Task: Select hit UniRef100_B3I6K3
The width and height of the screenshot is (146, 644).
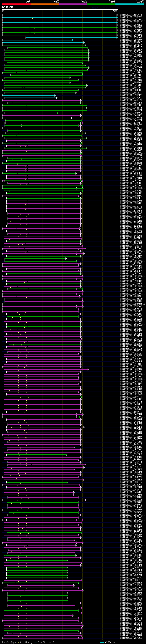Action: [131, 168]
